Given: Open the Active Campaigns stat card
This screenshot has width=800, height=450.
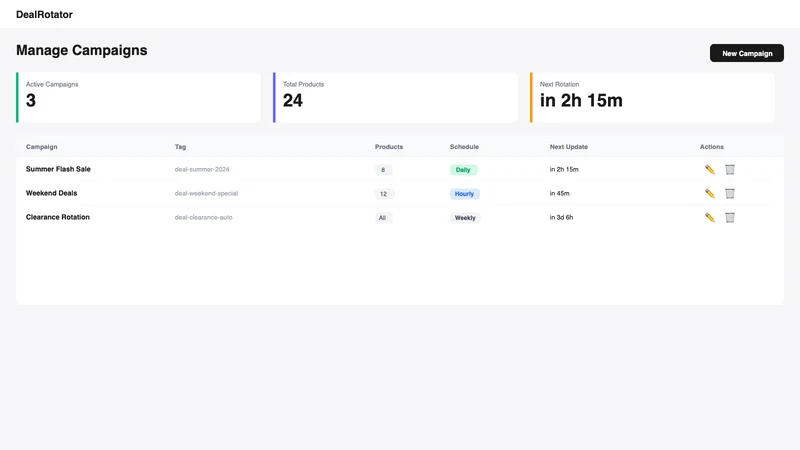Looking at the screenshot, I should 138,97.
